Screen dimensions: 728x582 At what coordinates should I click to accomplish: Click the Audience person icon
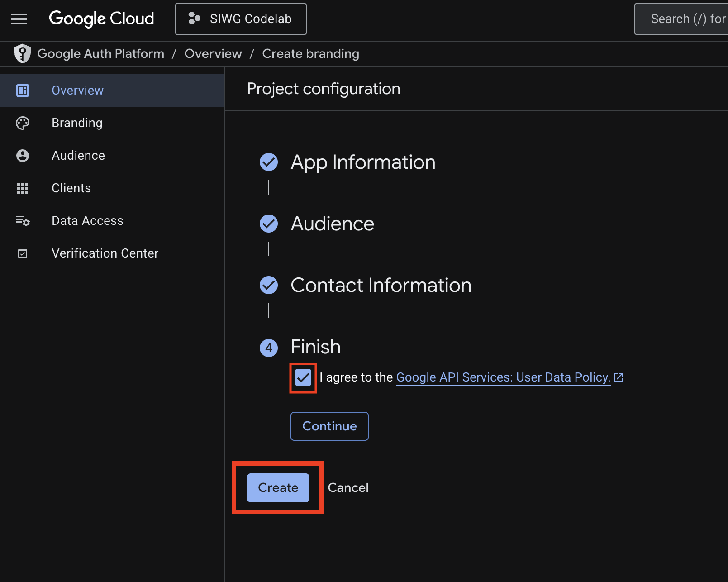pos(23,156)
